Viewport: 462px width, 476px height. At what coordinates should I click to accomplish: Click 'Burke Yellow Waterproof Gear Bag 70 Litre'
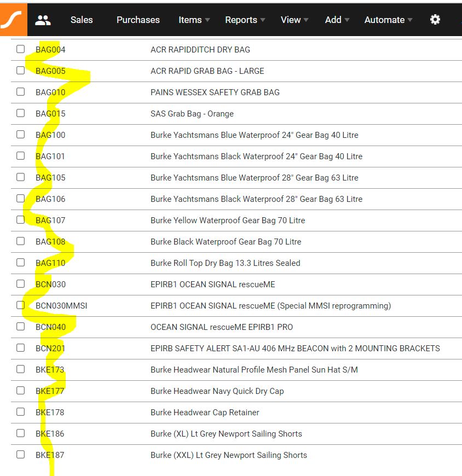point(228,220)
